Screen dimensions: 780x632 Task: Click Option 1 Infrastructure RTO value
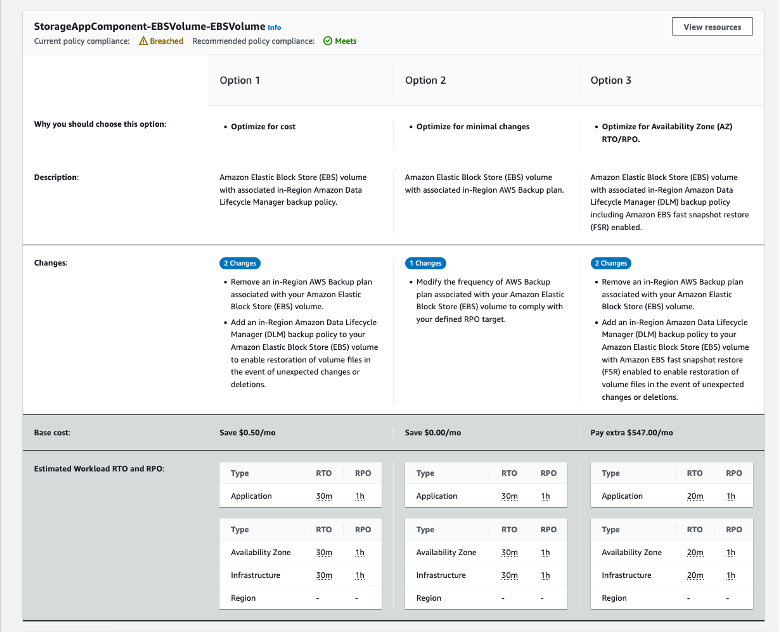(324, 575)
